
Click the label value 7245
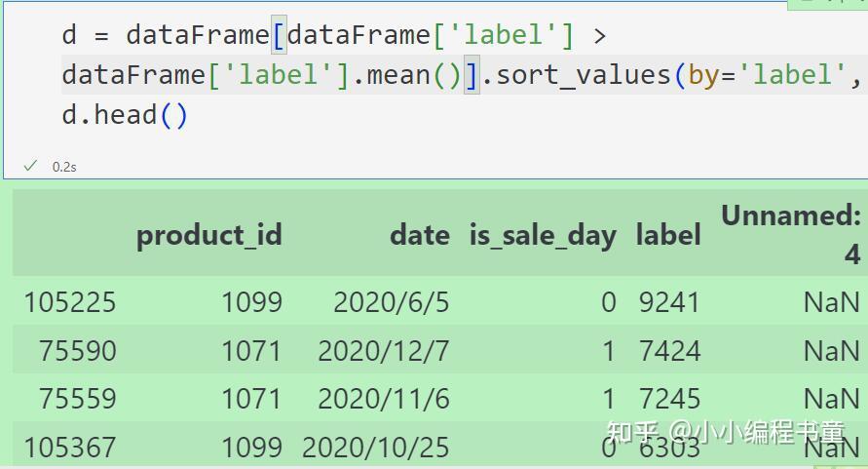tap(669, 399)
